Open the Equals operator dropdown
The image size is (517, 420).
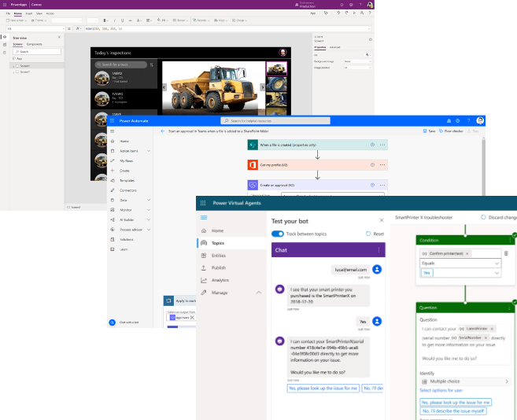(x=460, y=263)
